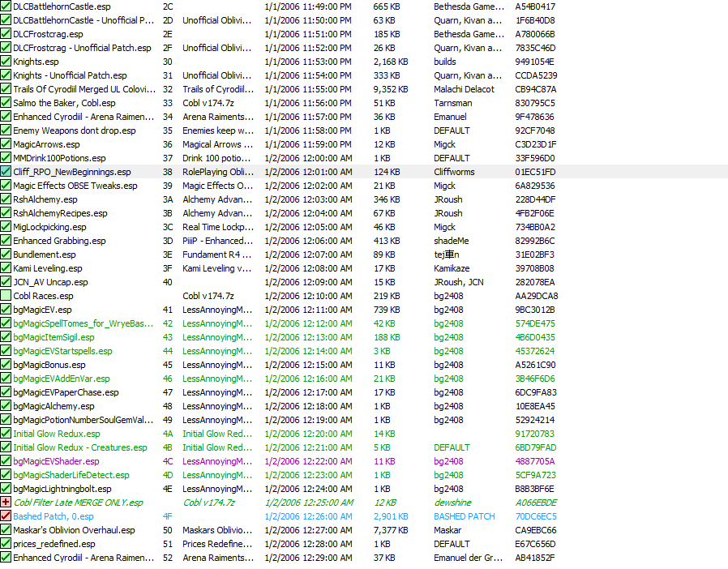Screen dimensions: 728x569
Task: Click load order index 4F cell
Action: (x=167, y=516)
